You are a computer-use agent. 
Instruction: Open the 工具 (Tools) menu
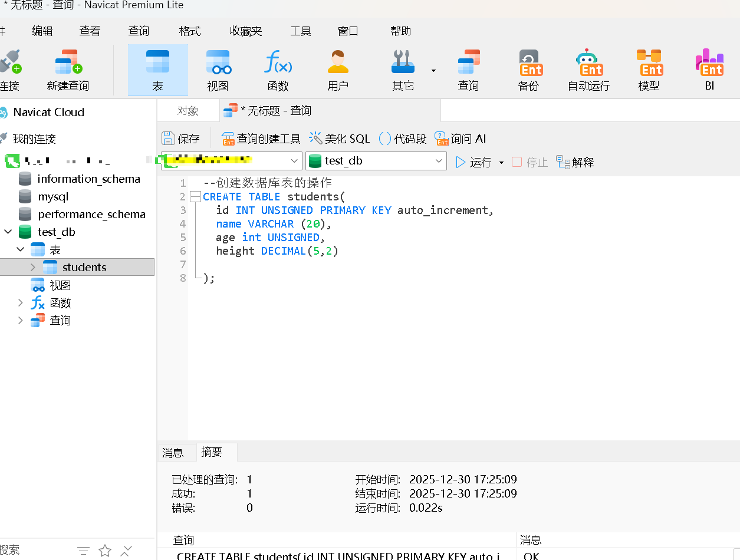click(301, 31)
